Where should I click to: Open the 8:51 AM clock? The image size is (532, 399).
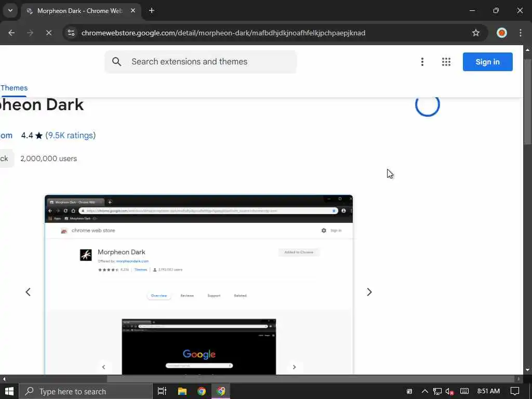488,391
